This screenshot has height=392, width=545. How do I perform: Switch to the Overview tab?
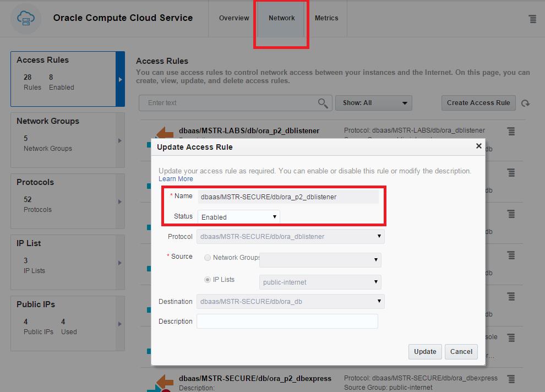pyautogui.click(x=233, y=18)
